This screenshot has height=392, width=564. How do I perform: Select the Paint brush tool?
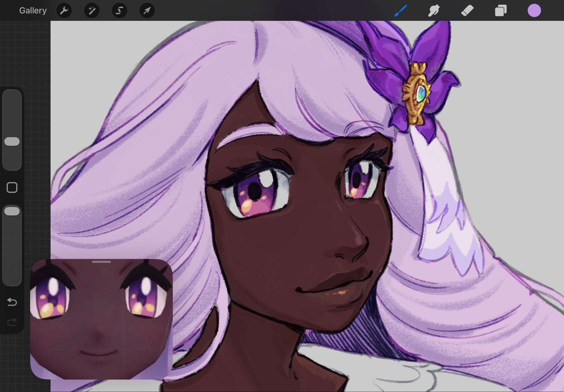coord(400,10)
